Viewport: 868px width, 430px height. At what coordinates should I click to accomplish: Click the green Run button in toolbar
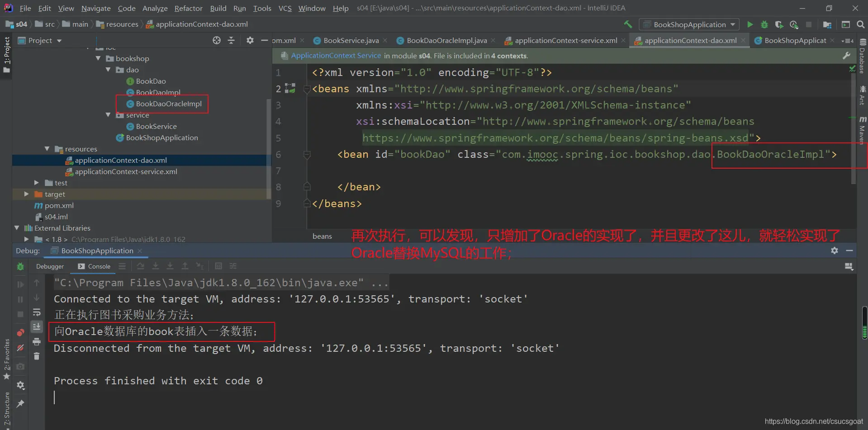click(x=750, y=24)
